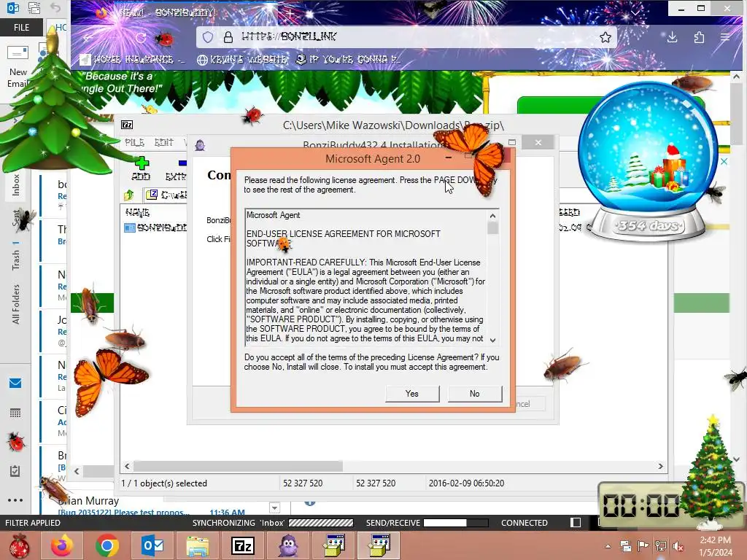
Task: Bookmark this page with the star icon
Action: (605, 37)
